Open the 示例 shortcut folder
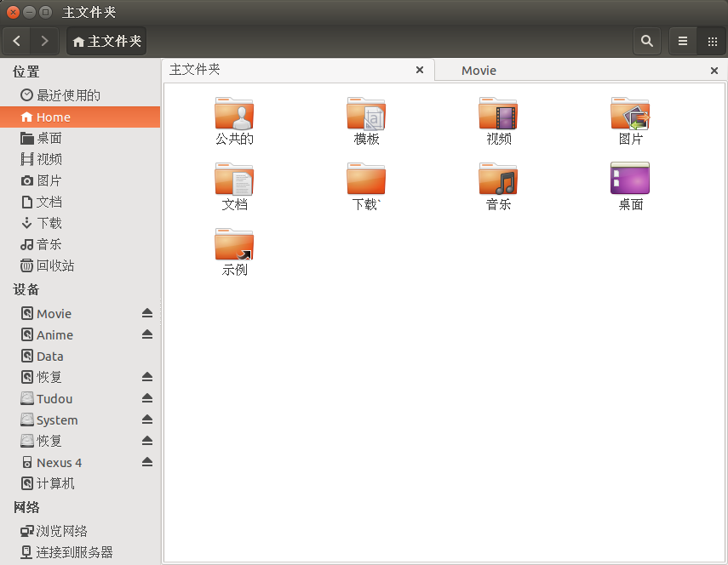This screenshot has height=565, width=728. pyautogui.click(x=234, y=245)
